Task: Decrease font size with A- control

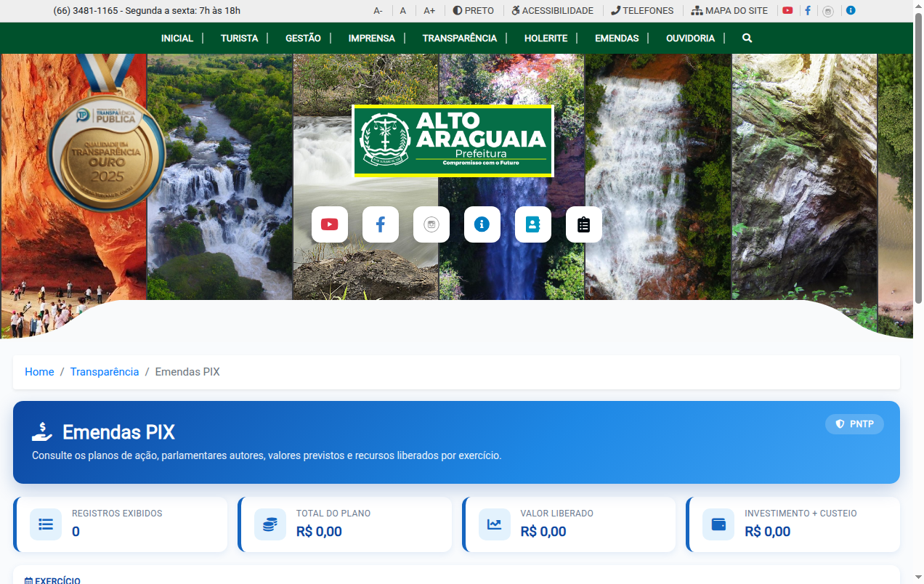Action: tap(378, 11)
